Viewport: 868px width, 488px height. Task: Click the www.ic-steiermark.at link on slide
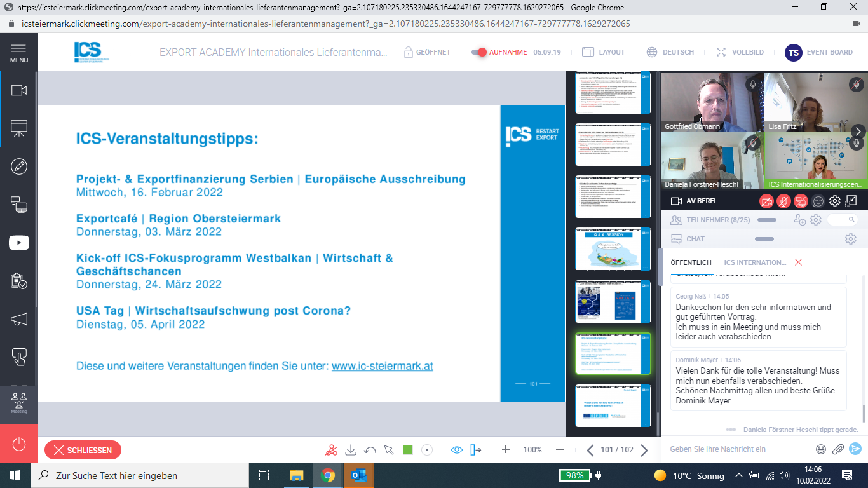tap(382, 366)
